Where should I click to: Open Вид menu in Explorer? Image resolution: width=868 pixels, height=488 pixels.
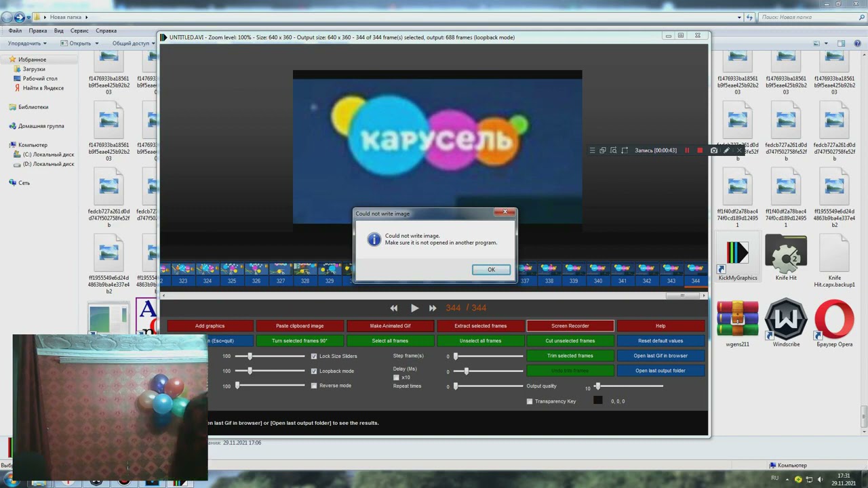[x=59, y=30]
